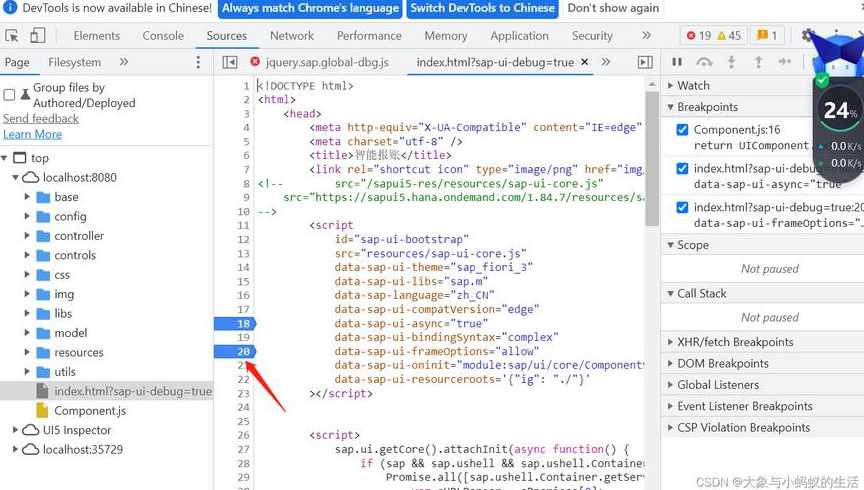This screenshot has height=490, width=864.
Task: Step into next function call icon
Action: click(731, 62)
